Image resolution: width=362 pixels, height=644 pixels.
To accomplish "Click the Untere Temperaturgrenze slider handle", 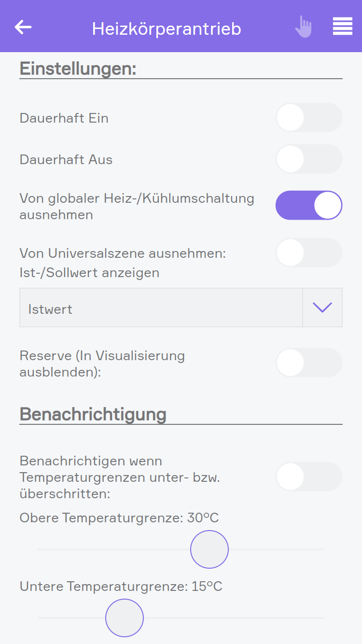I will click(125, 618).
